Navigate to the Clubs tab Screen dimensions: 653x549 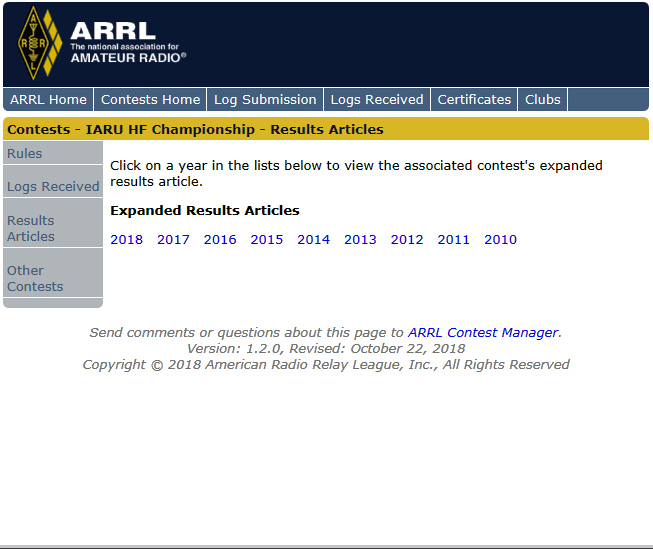click(543, 99)
